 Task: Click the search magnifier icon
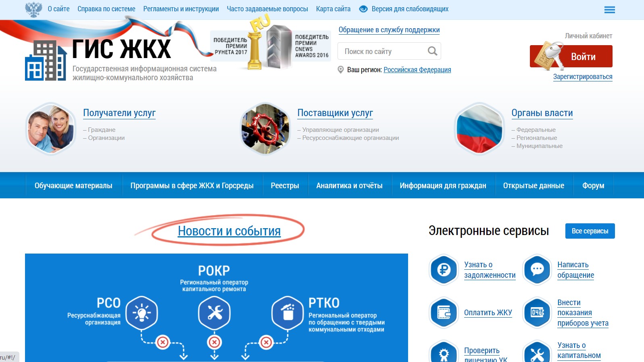(432, 51)
